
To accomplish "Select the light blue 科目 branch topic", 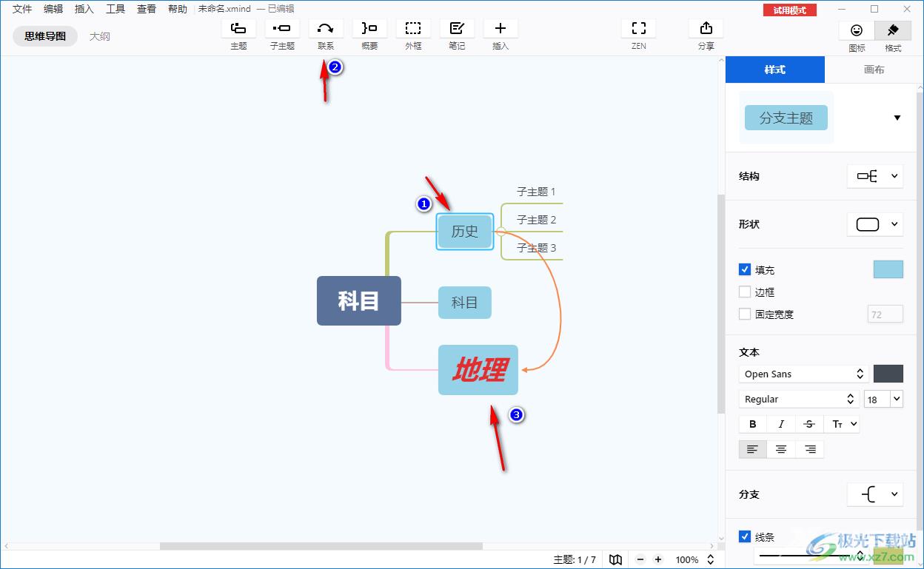I will click(465, 303).
